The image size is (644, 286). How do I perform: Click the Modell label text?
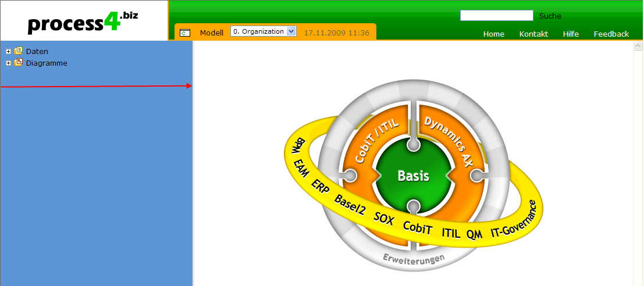212,33
